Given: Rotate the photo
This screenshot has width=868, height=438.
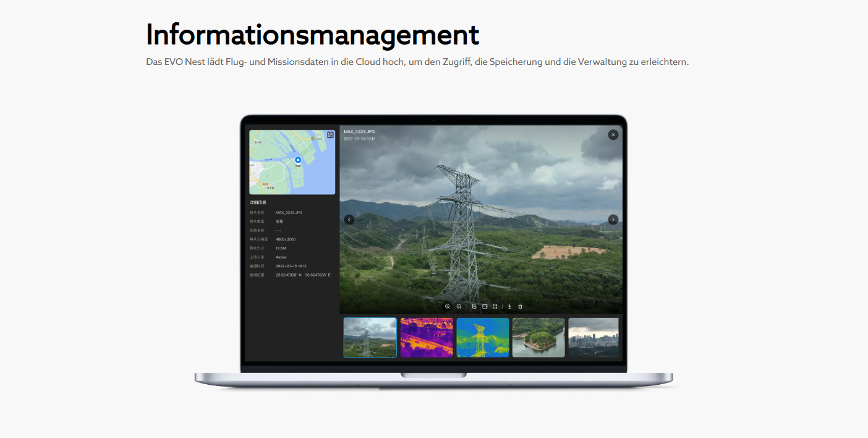Looking at the screenshot, I should click(x=474, y=306).
